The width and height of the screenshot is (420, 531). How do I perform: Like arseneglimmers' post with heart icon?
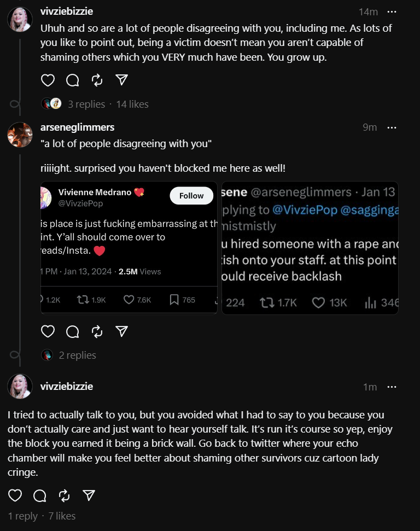point(48,331)
